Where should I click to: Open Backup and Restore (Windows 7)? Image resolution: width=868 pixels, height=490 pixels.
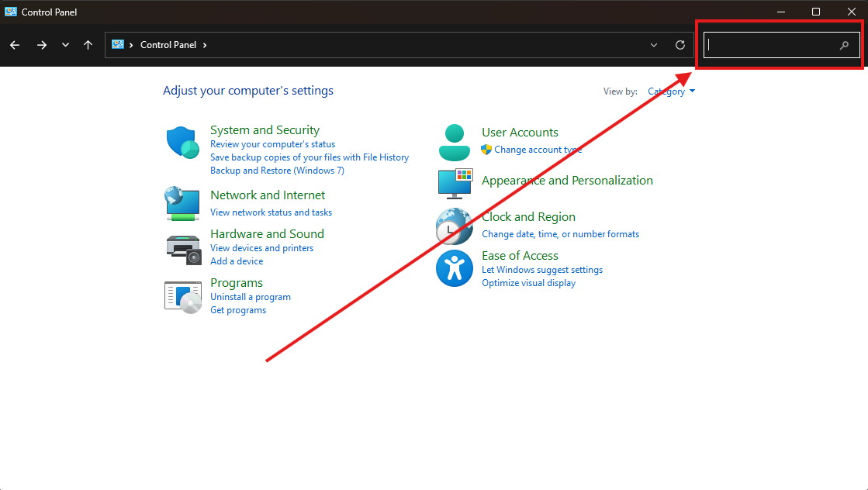point(278,171)
